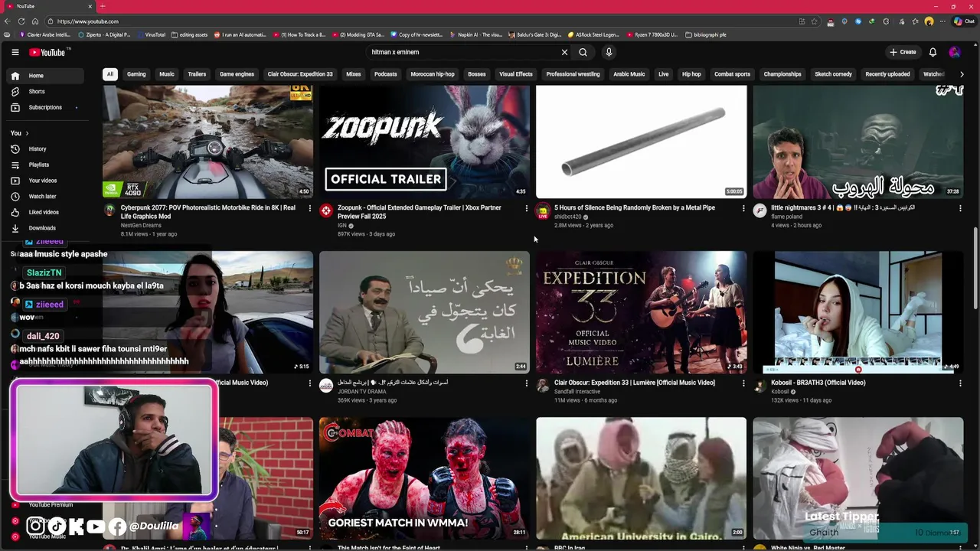
Task: Go to Home in the sidebar
Action: point(46,76)
